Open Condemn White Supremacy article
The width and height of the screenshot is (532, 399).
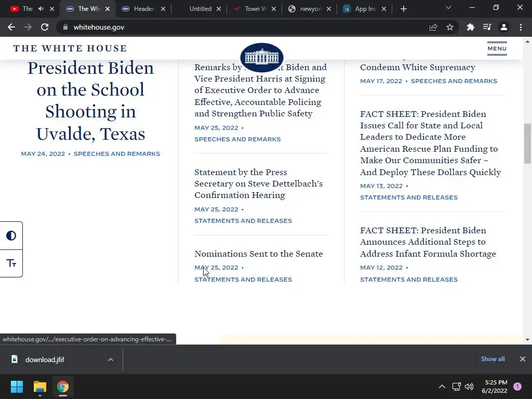pos(418,67)
